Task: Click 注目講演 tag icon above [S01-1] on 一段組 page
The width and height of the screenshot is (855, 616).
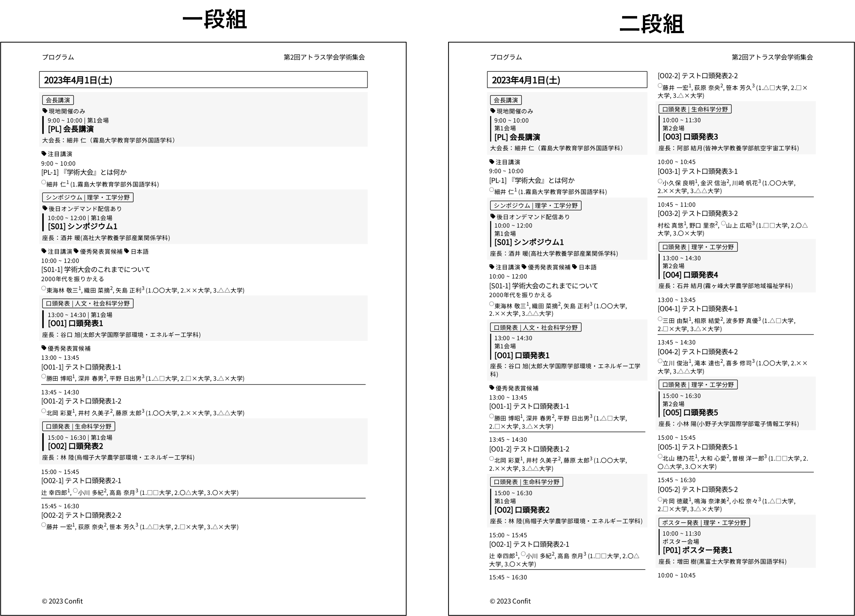Action: [44, 251]
